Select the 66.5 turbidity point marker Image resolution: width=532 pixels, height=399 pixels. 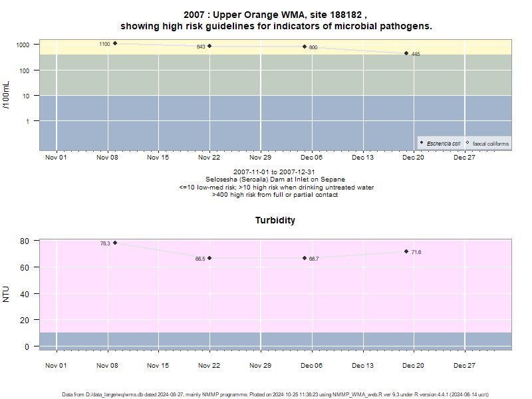[x=209, y=258]
